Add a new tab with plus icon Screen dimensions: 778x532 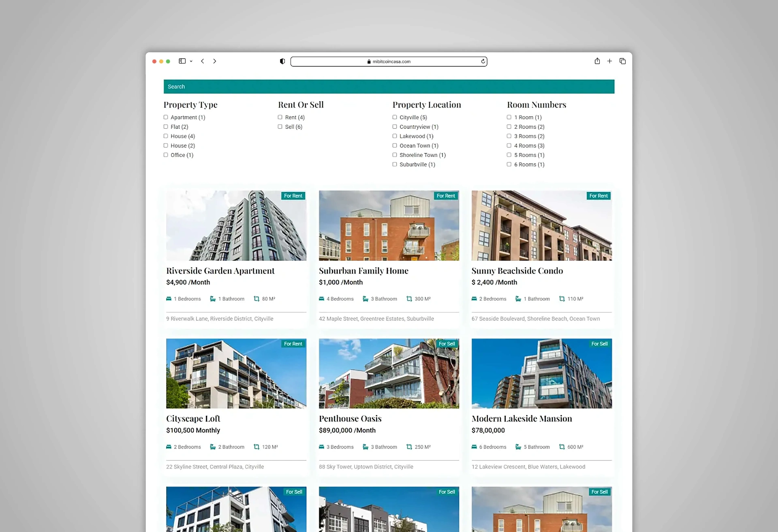pos(609,61)
